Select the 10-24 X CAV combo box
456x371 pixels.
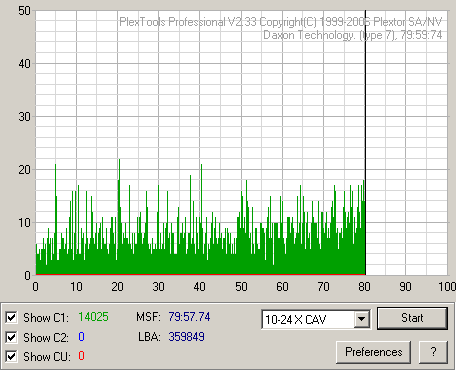coord(316,319)
